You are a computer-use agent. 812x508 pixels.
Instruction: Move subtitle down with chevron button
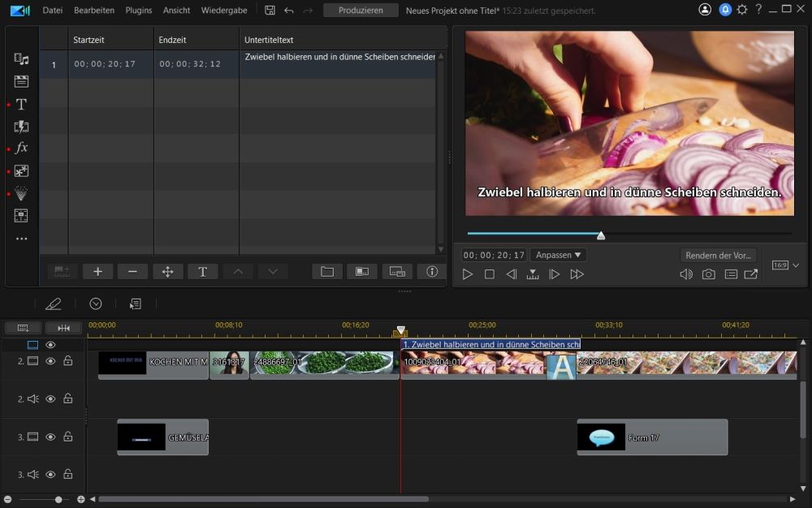[273, 272]
